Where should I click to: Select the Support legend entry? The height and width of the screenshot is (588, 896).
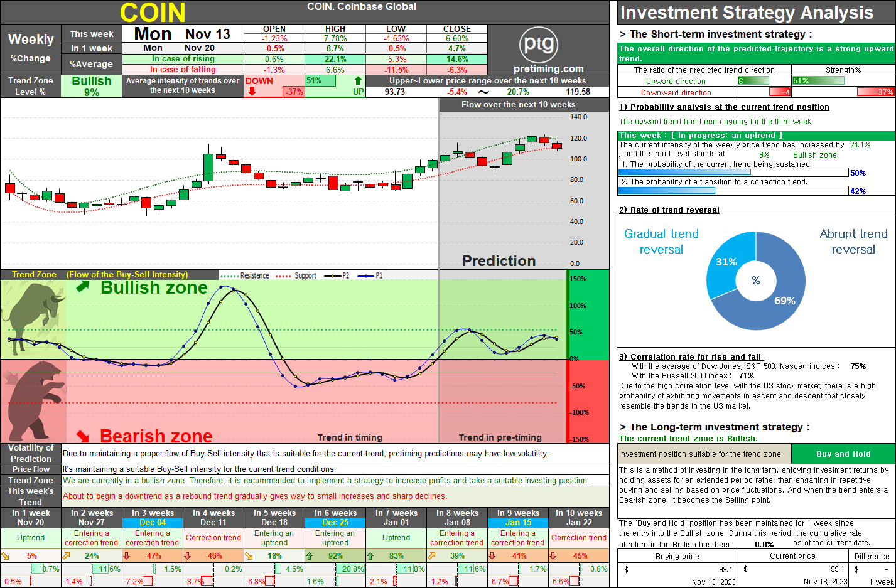(296, 275)
